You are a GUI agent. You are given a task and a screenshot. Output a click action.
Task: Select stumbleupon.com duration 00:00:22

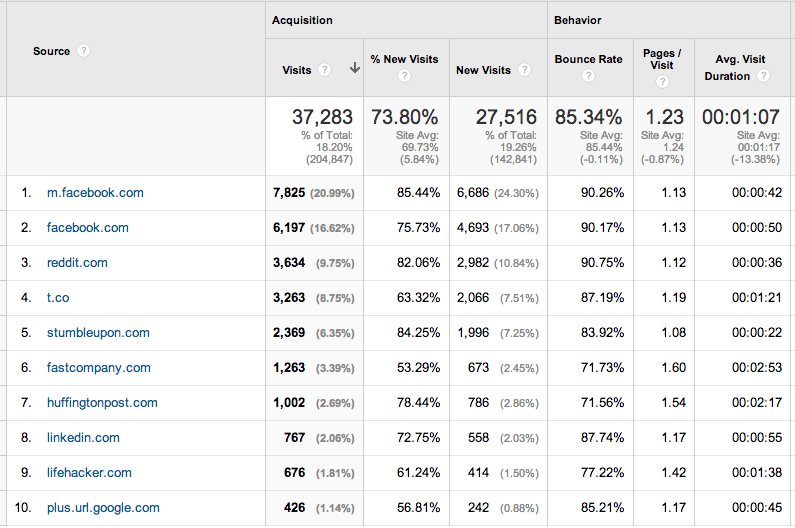757,333
